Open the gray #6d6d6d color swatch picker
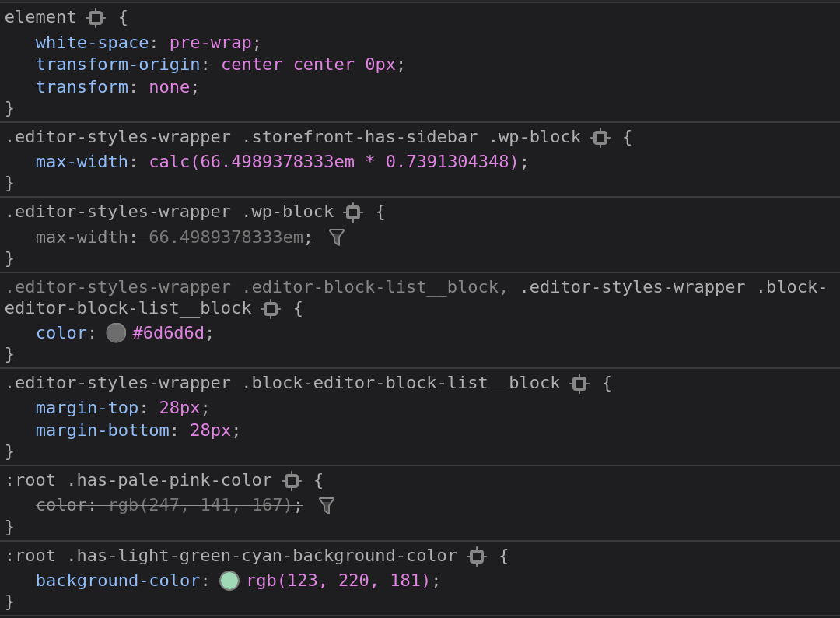The height and width of the screenshot is (618, 840). pyautogui.click(x=116, y=332)
